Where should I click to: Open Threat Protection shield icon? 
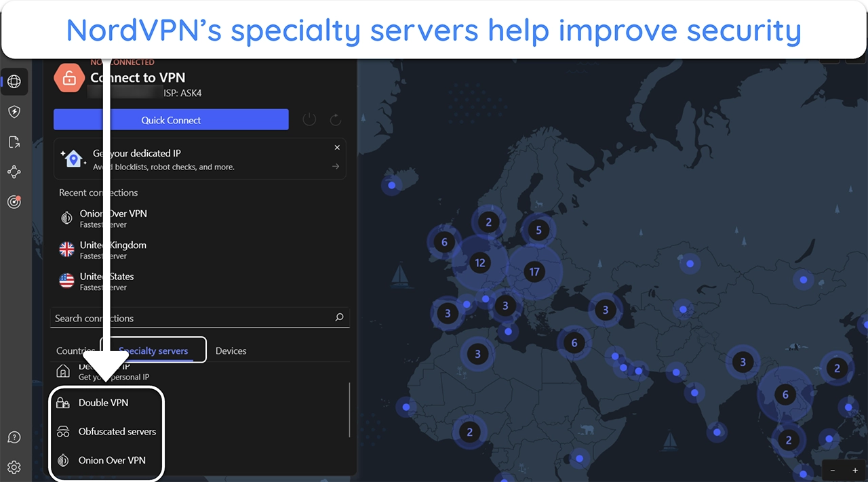point(14,112)
